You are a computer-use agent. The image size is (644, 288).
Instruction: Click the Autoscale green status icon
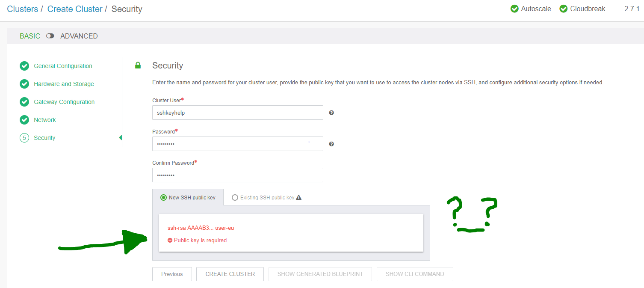tap(514, 8)
